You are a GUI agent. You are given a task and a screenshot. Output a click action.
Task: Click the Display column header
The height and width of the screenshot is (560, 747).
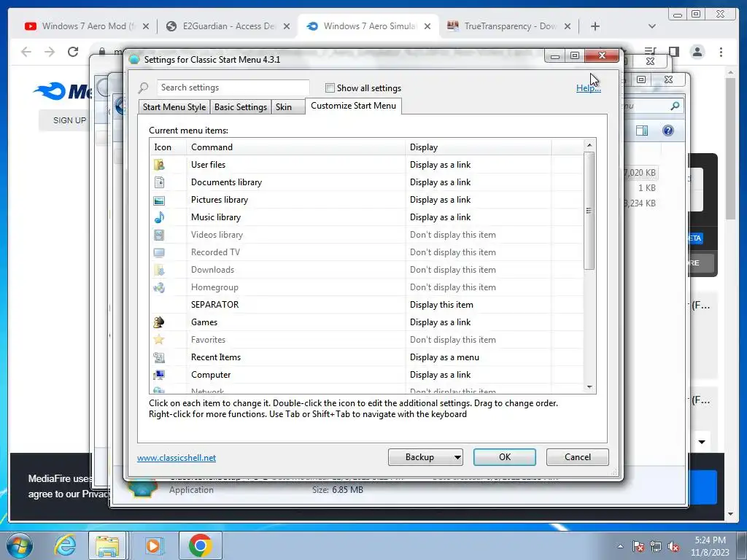[479, 147]
